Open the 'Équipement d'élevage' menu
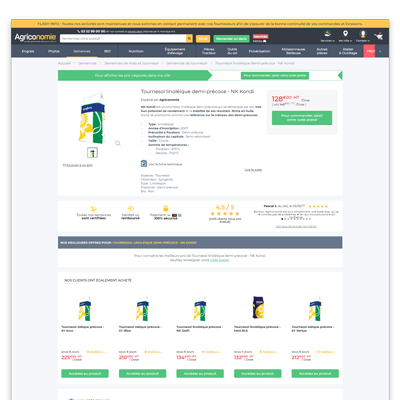Viewport: 400px width, 400px height. [175, 51]
